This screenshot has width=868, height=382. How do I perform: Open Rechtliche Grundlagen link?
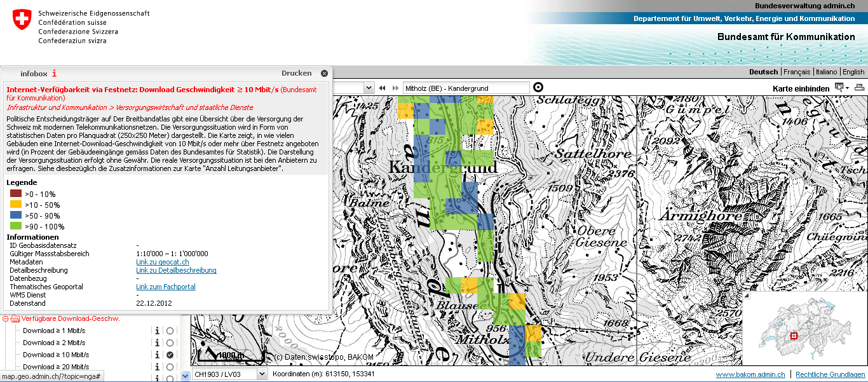830,375
